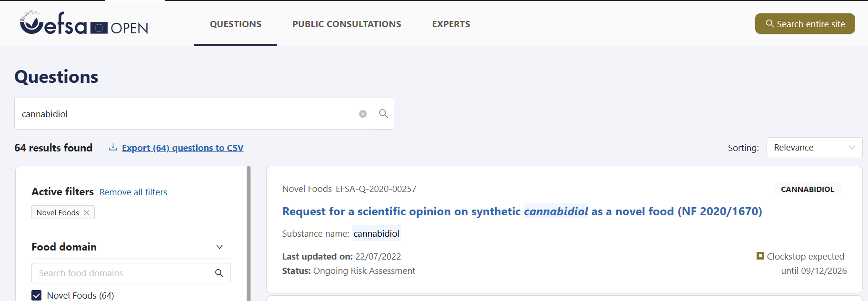Open the Questions tab
The image size is (868, 301).
tap(236, 24)
